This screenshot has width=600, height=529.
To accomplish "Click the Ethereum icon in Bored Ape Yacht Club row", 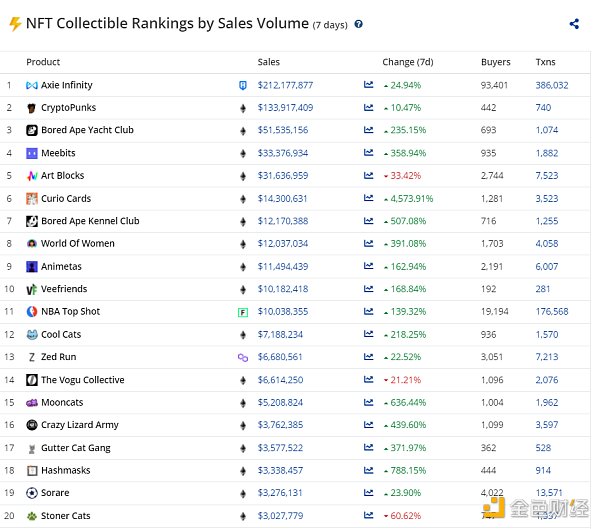I will click(x=242, y=130).
